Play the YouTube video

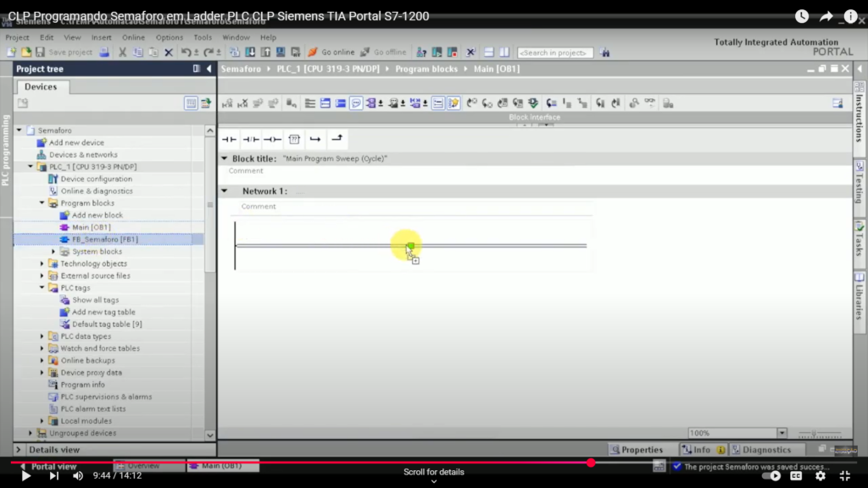[x=25, y=476]
